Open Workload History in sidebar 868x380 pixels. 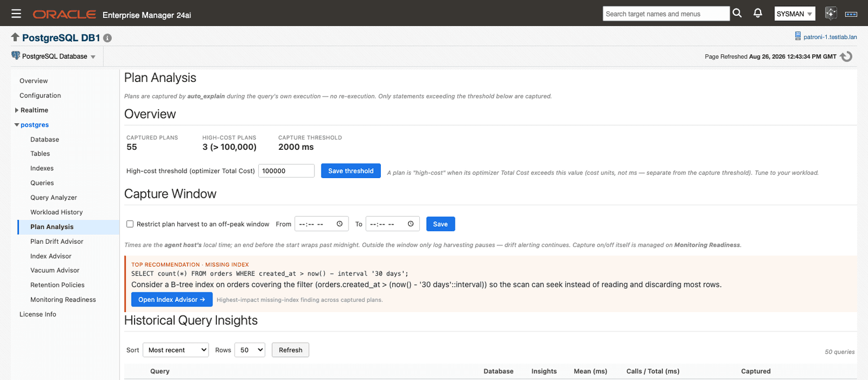point(57,212)
